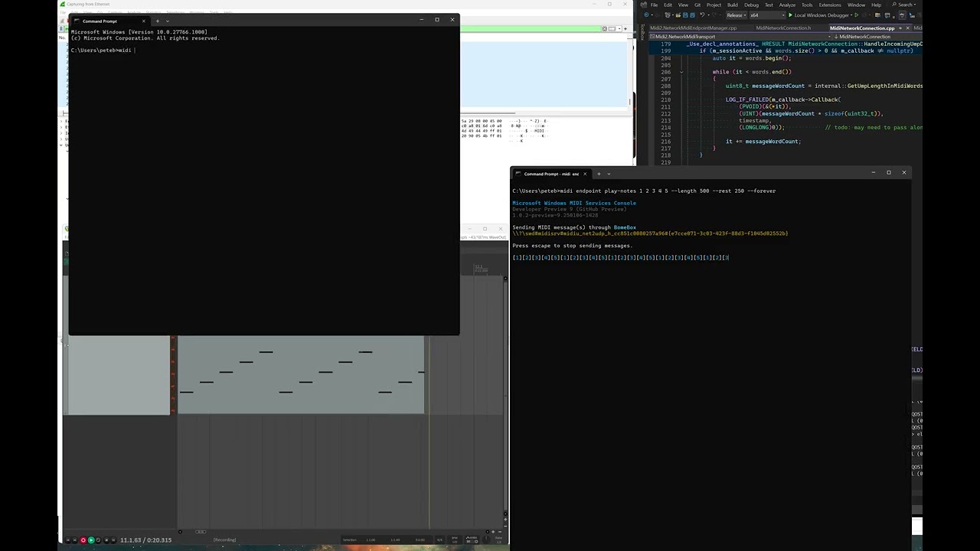Close the 'Command Prompt - midi end' tab

pos(586,174)
